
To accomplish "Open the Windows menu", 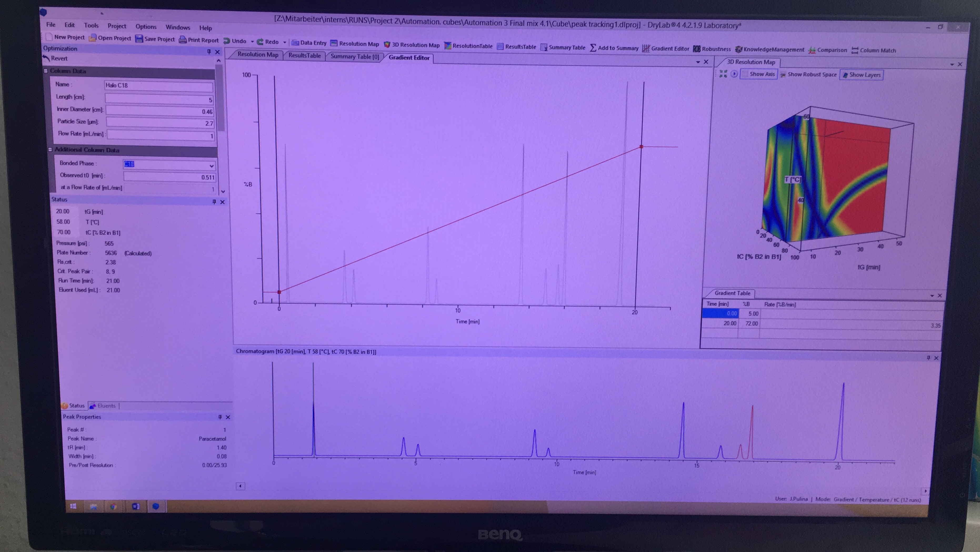I will tap(178, 27).
